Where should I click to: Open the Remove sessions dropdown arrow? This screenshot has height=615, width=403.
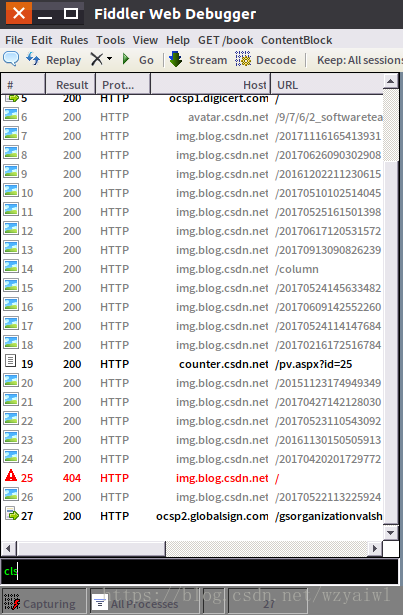pyautogui.click(x=109, y=59)
